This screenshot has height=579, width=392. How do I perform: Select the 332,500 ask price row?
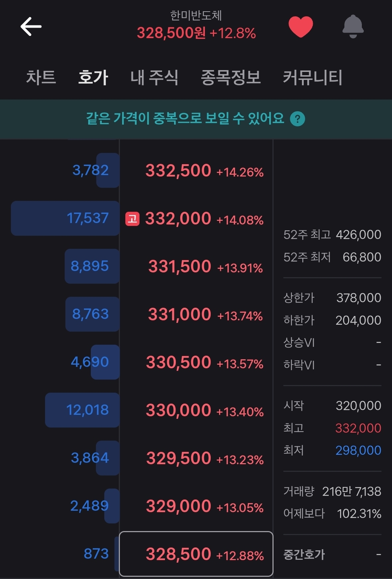pos(196,170)
